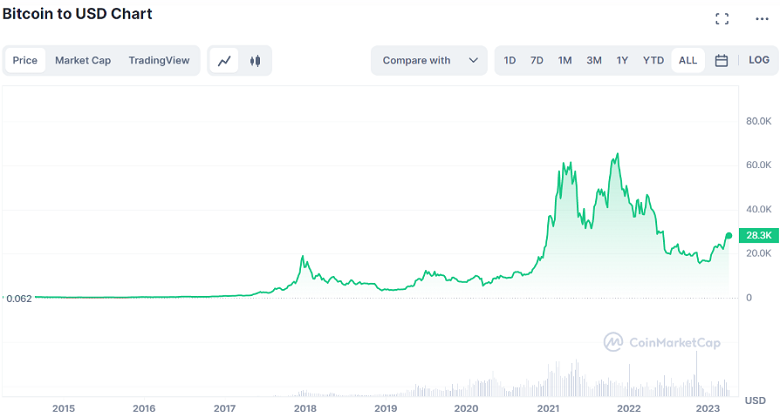This screenshot has height=417, width=780.
Task: Switch to the Market Cap tab
Action: 83,61
